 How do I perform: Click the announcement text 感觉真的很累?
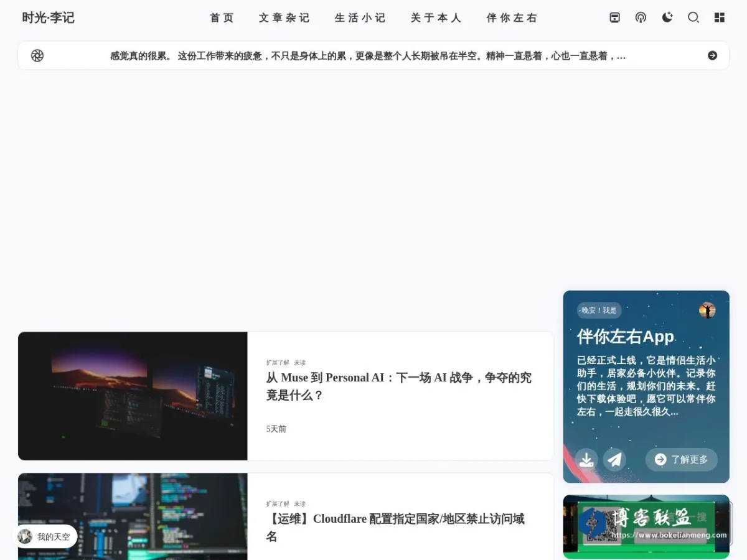pos(368,56)
